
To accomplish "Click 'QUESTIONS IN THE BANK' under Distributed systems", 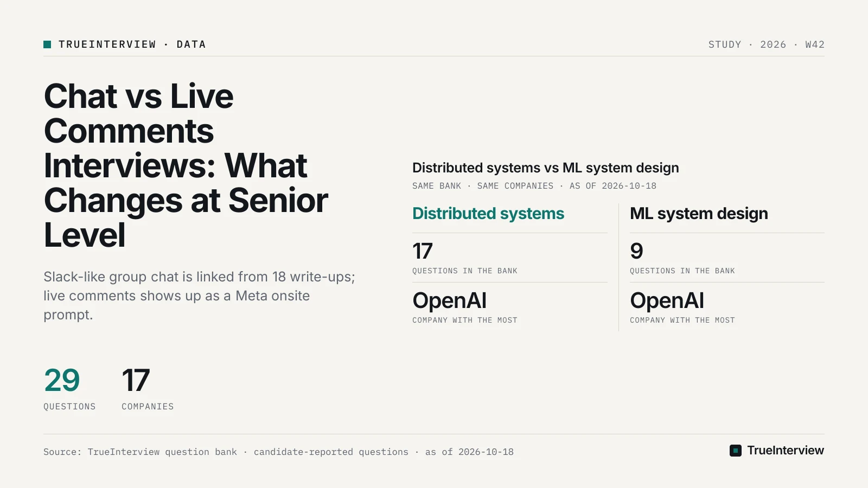I will tap(465, 271).
